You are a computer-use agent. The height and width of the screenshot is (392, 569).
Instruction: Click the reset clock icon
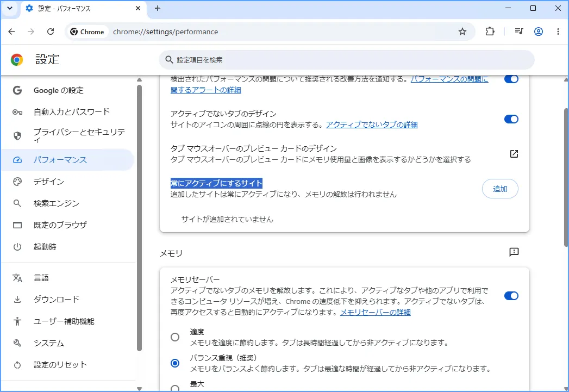pos(17,365)
